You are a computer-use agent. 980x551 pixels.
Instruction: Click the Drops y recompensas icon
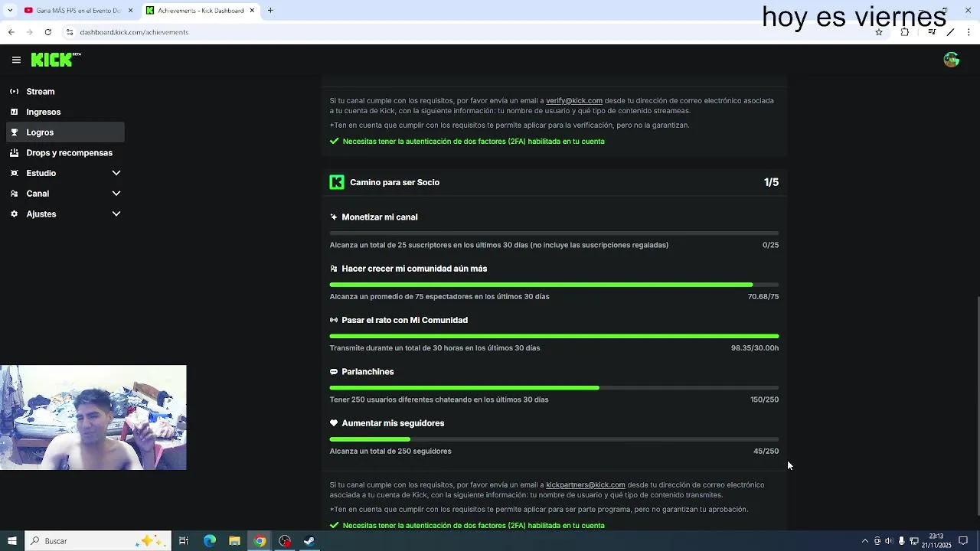[x=14, y=152]
